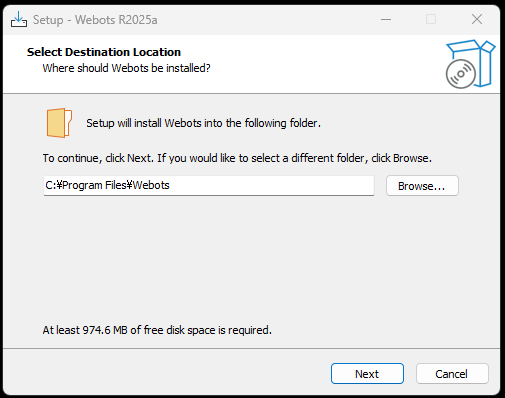Viewport: 505px width, 398px height.
Task: Open Browse to choose another folder
Action: (422, 186)
